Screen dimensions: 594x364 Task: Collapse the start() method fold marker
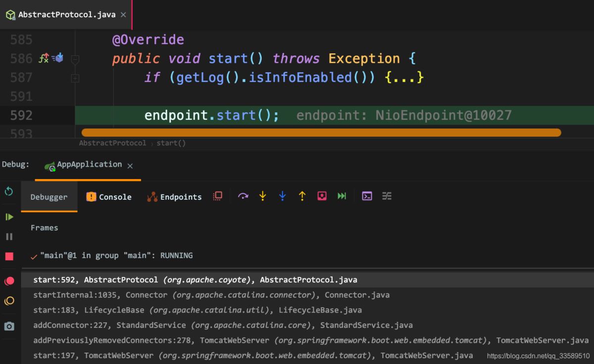click(75, 59)
